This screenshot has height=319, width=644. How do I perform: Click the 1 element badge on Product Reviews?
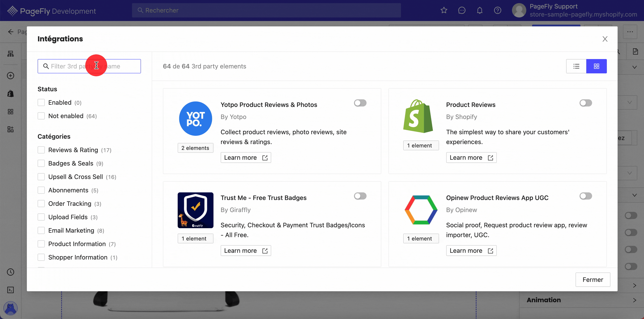(421, 145)
